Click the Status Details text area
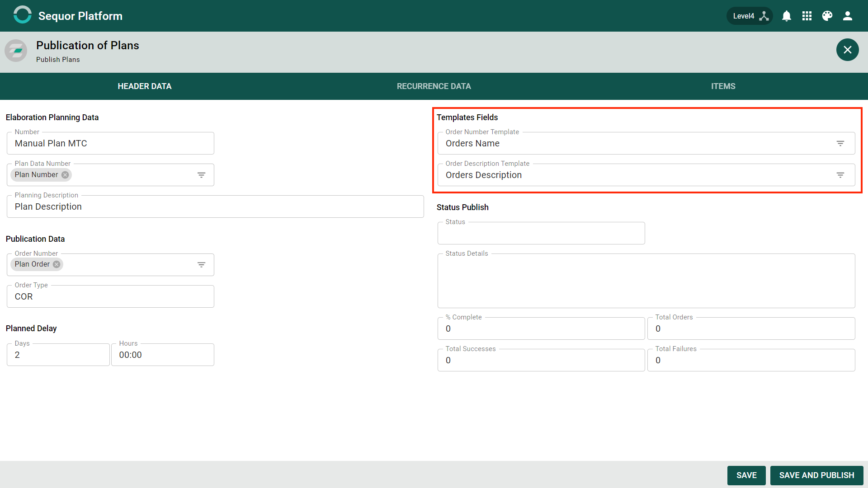This screenshot has height=488, width=868. coord(646,281)
